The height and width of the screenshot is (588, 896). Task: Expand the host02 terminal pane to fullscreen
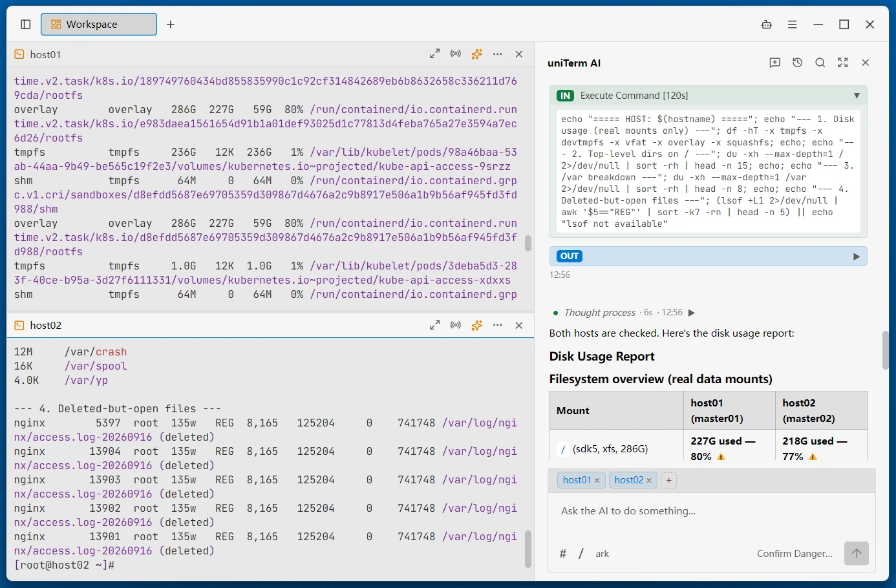tap(435, 325)
